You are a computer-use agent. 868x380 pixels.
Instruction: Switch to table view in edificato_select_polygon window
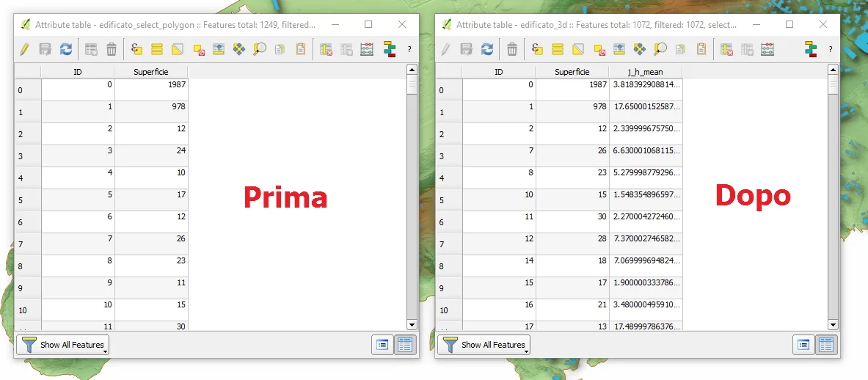click(x=405, y=345)
